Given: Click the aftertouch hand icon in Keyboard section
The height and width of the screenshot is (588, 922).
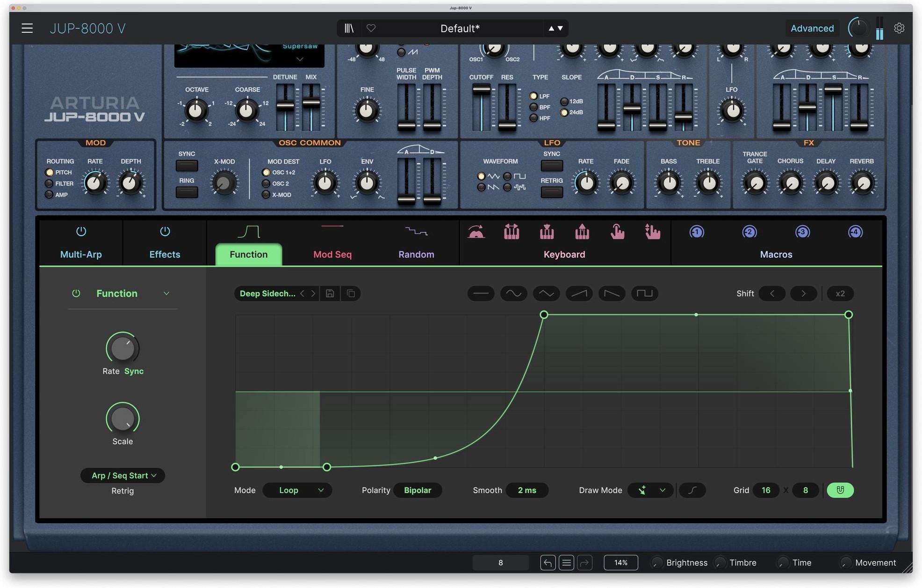Looking at the screenshot, I should click(x=617, y=232).
